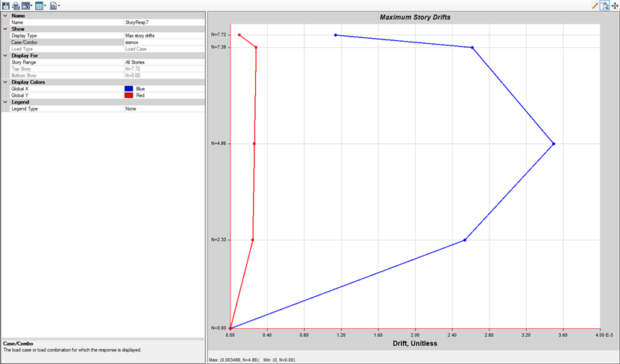Click the N+7.39 story axis label
The image size is (620, 364).
219,47
